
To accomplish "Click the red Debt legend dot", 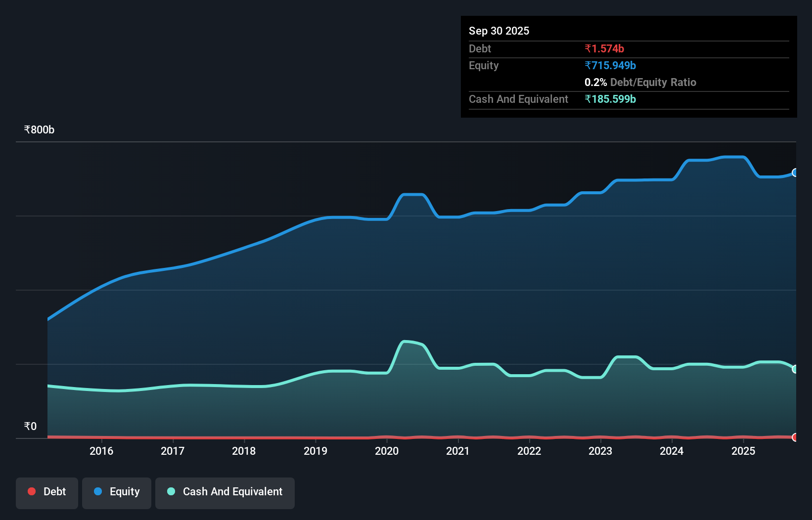I will 32,491.
